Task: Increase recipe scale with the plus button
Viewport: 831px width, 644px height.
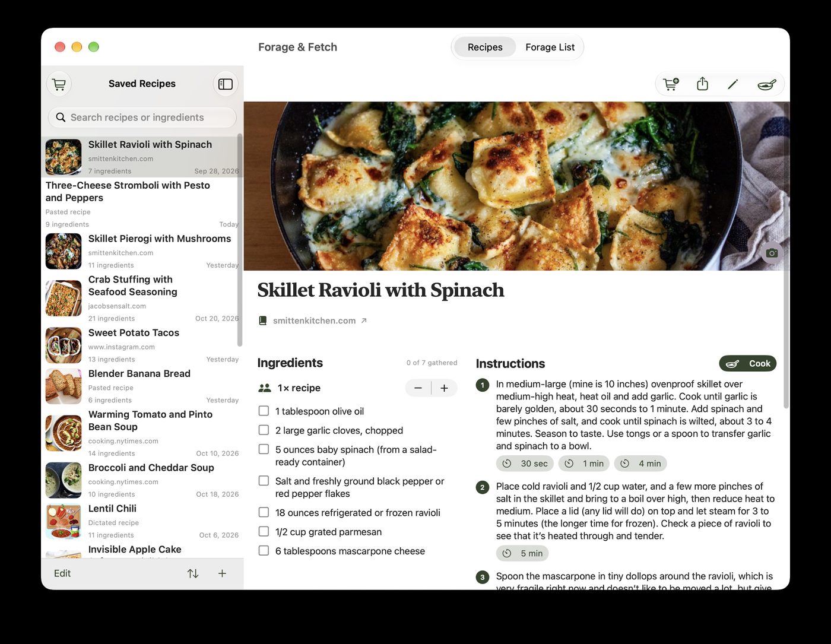Action: [x=444, y=388]
